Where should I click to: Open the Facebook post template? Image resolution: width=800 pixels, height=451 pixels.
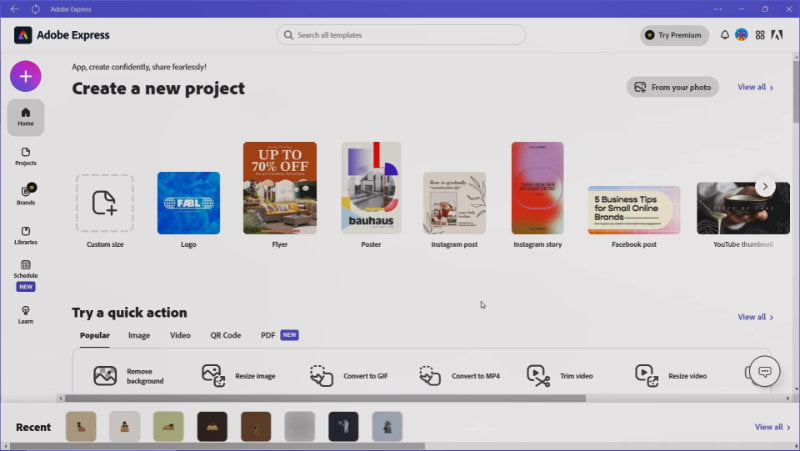point(634,210)
